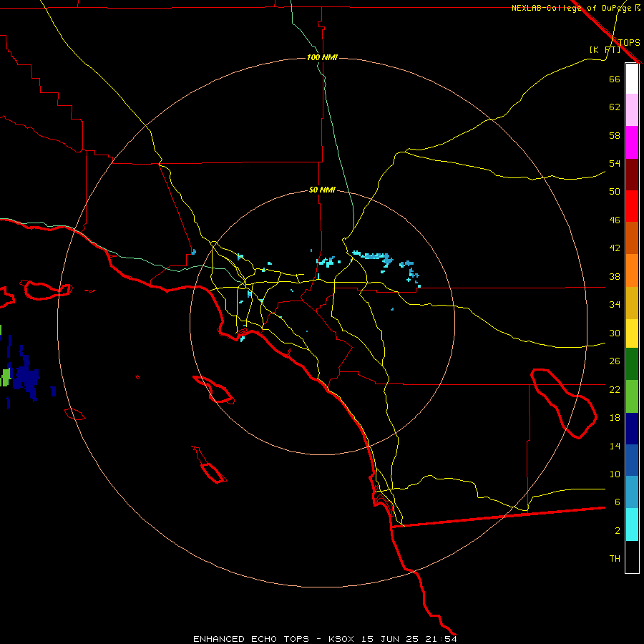The image size is (644, 644).
Task: Select the medium blue legend swatch
Action: [x=632, y=460]
